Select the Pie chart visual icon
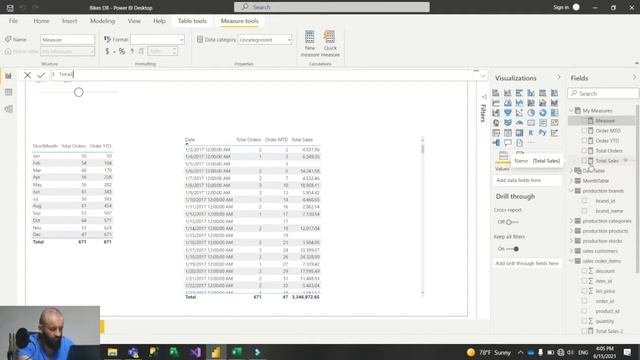 [531, 113]
